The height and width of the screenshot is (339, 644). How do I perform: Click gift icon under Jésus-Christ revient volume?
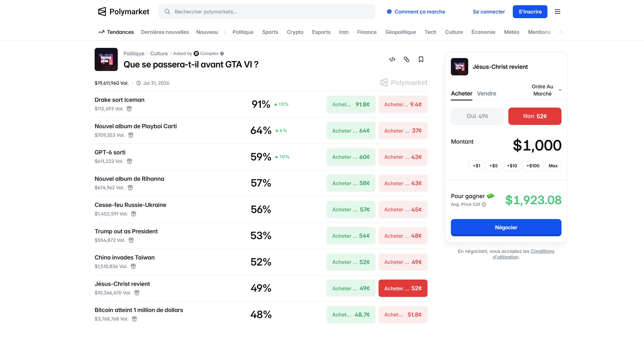[137, 293]
